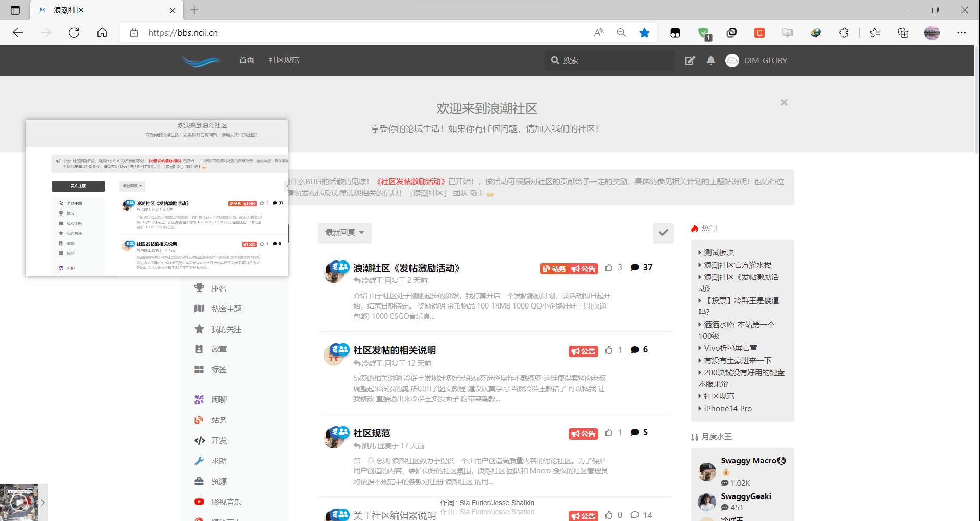
Task: Open the 浪潮社区《发帖激励活动》 post title
Action: point(406,268)
